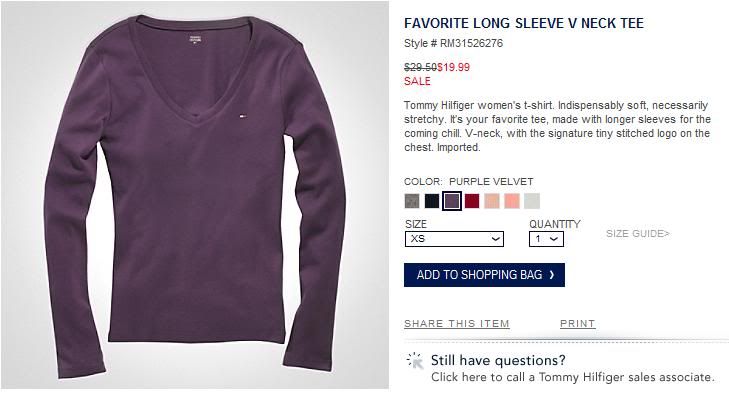Screen dimensions: 729x394
Task: Click the cursor icon beside Still have questions
Action: 415,361
